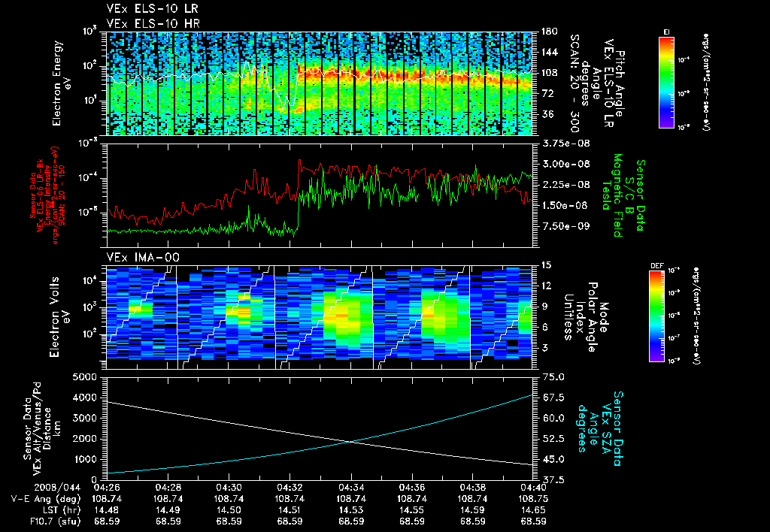Click the 3000 km distance tick label
The image size is (770, 532).
85,419
